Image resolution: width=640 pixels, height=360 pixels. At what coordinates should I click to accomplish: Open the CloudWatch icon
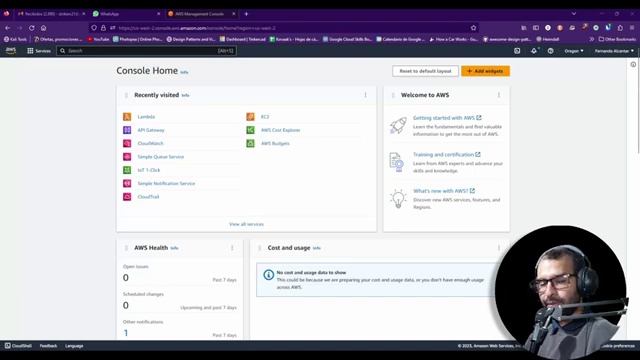click(x=127, y=143)
